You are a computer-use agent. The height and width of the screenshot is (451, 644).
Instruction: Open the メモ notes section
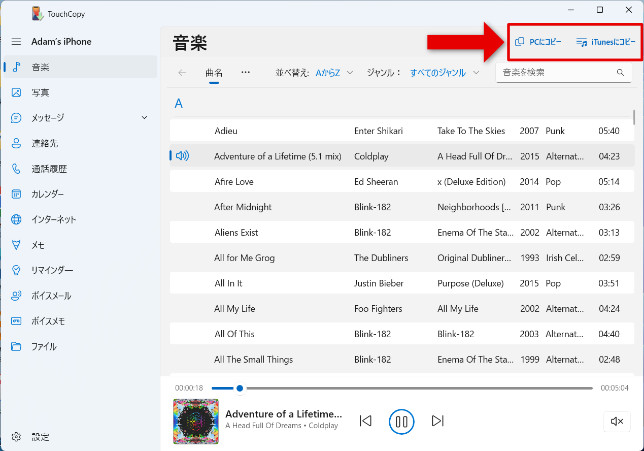pyautogui.click(x=80, y=245)
